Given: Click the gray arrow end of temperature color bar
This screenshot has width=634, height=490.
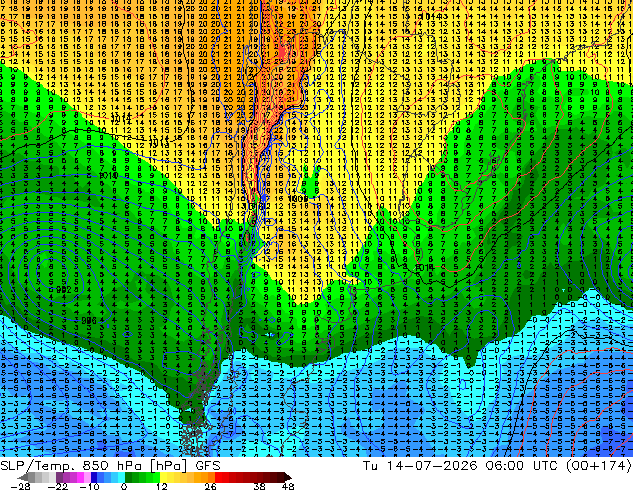Looking at the screenshot, I should pos(24,477).
